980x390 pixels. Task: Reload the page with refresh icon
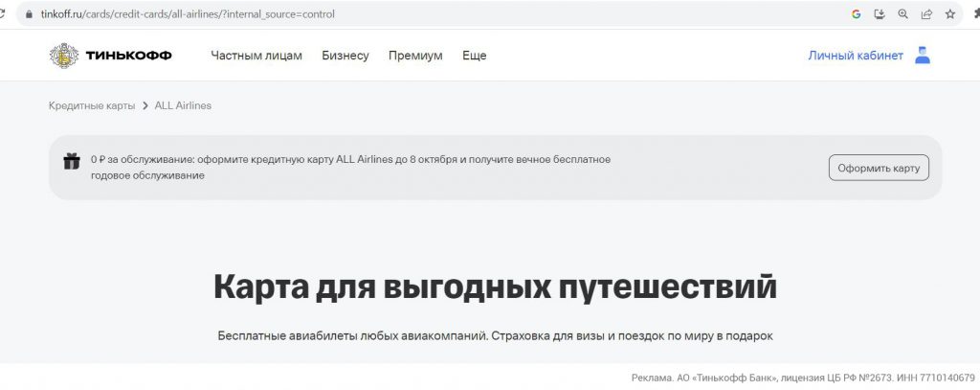[x=2, y=13]
